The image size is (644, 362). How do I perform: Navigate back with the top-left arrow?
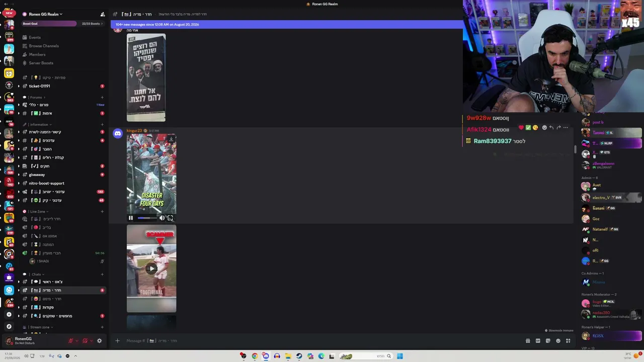click(x=6, y=4)
